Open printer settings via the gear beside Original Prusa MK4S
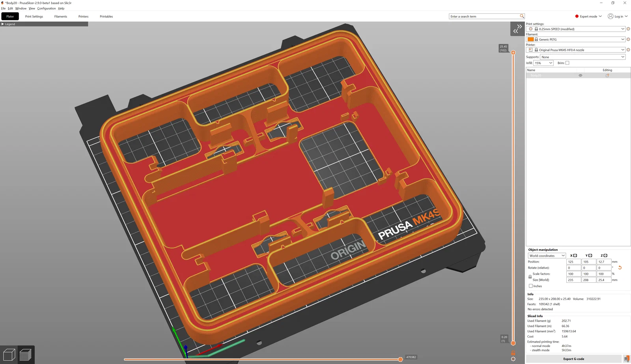The width and height of the screenshot is (631, 364). click(628, 50)
